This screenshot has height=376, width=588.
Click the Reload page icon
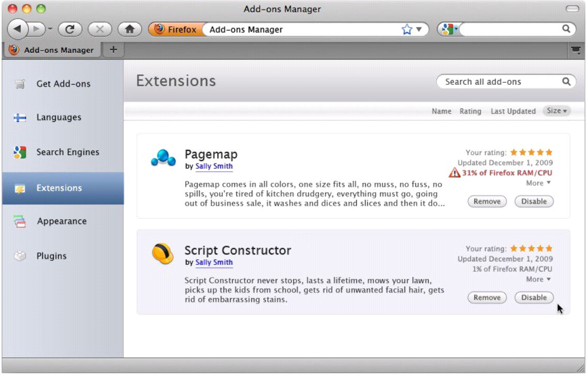click(70, 29)
